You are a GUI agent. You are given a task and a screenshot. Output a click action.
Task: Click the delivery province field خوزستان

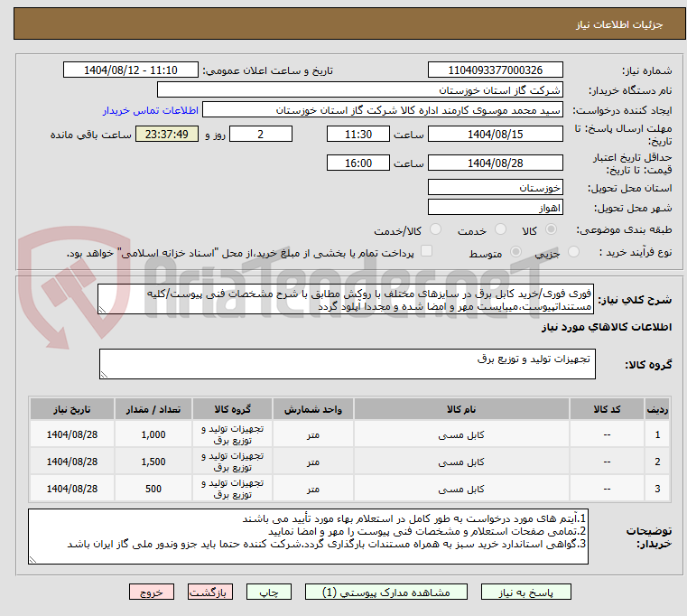(x=495, y=187)
